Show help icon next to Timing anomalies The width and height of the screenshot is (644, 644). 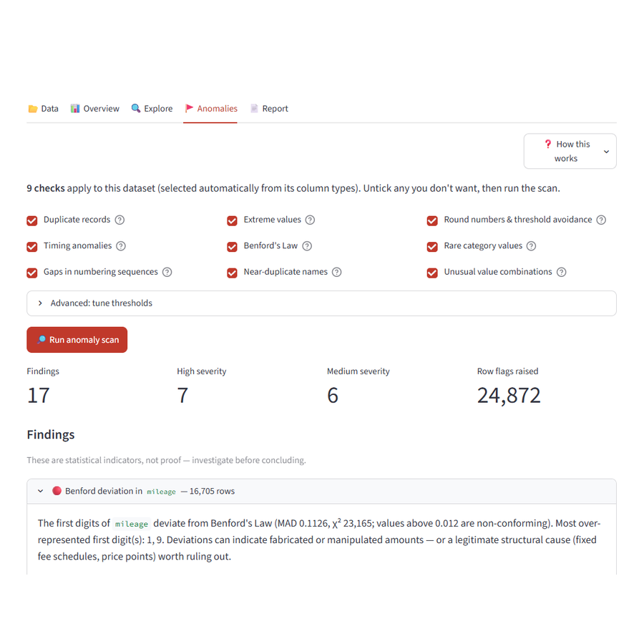pyautogui.click(x=121, y=246)
